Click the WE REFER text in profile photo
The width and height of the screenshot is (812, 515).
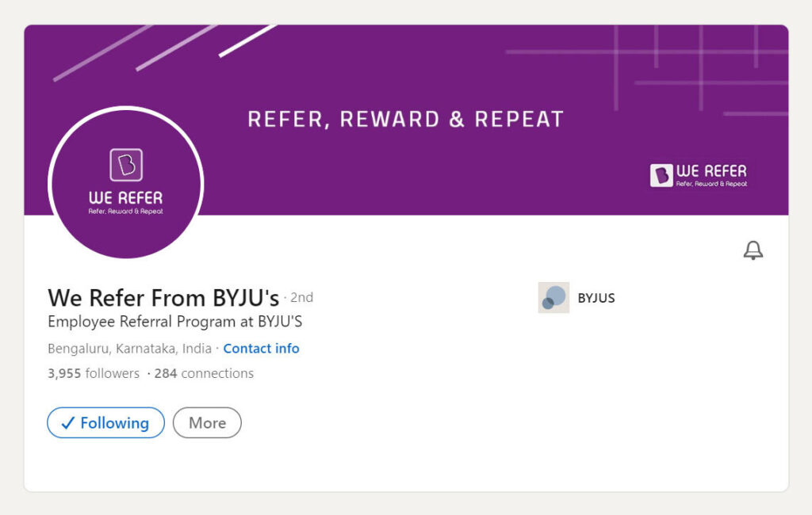126,198
